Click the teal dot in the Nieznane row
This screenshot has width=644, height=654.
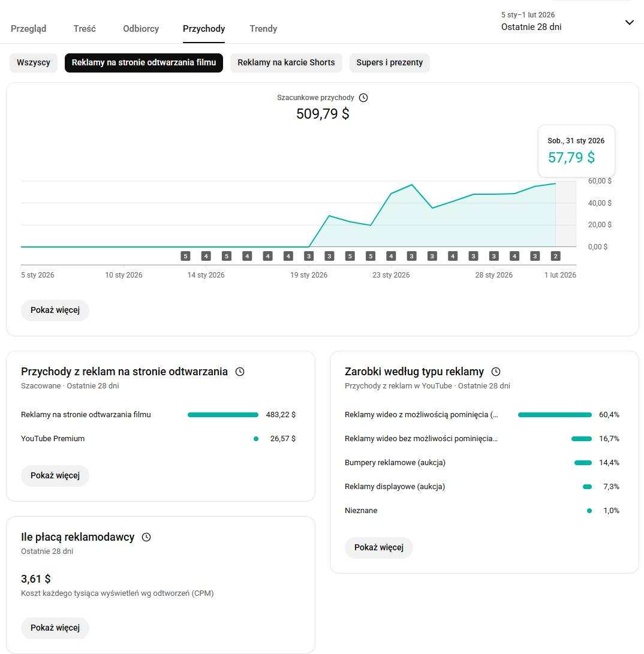coord(589,511)
